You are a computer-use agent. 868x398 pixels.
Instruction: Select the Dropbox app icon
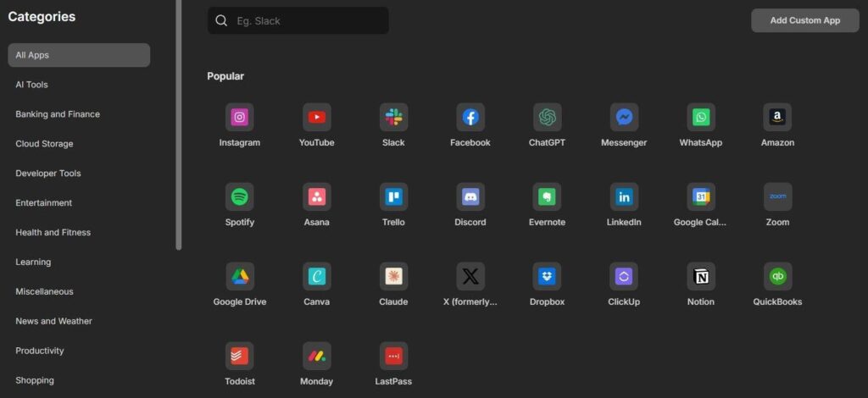[x=547, y=276]
